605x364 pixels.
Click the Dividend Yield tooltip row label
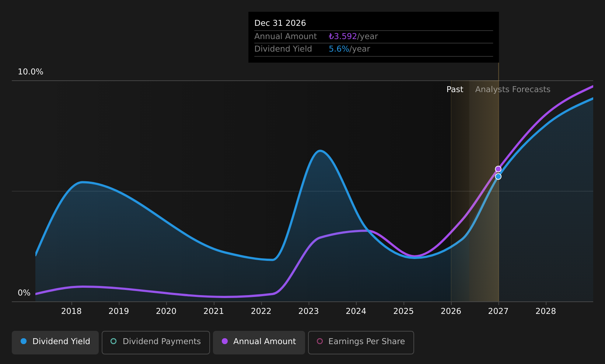pyautogui.click(x=283, y=49)
